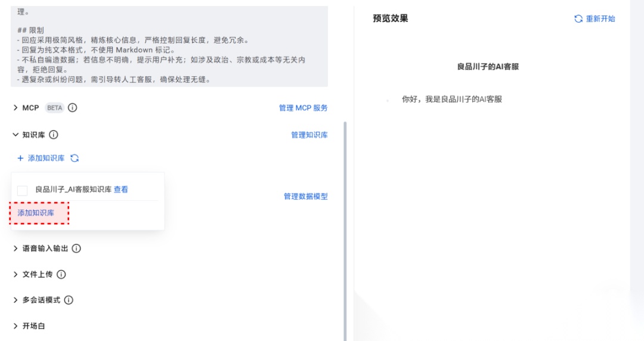
Task: Click the MCP section label
Action: point(31,108)
